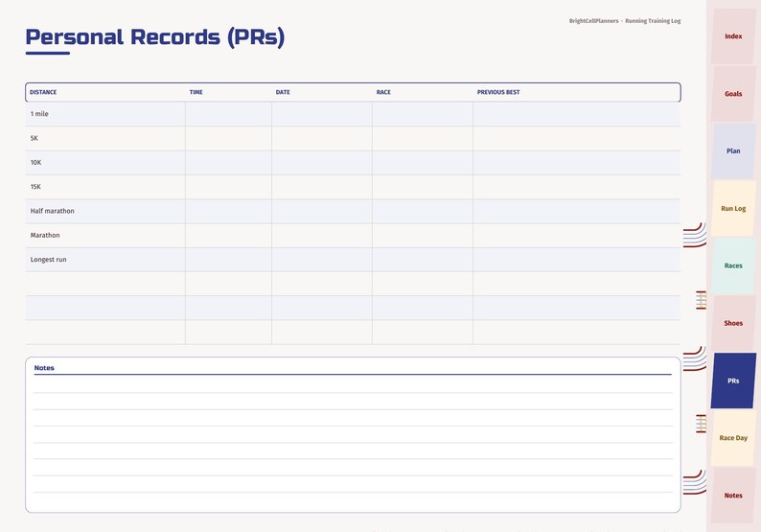Click the '1 mile' distance label
Image resolution: width=761 pixels, height=532 pixels.
[x=39, y=114]
